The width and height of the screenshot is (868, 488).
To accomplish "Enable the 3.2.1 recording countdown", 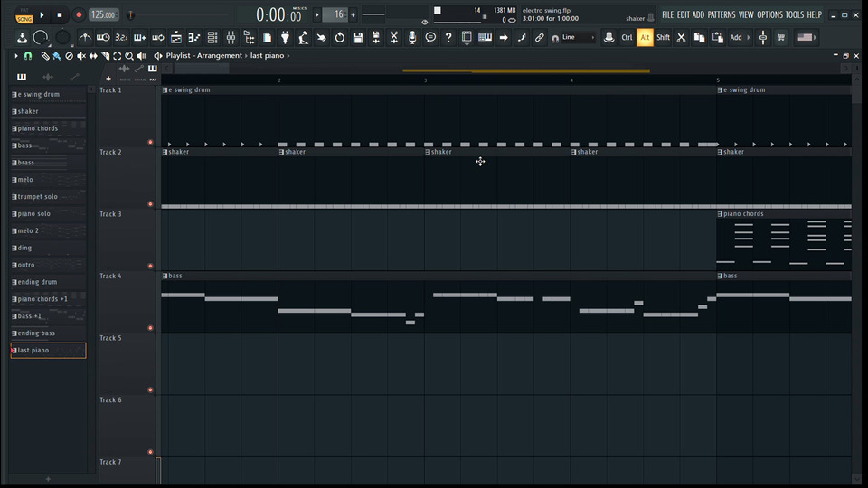I will click(x=121, y=38).
